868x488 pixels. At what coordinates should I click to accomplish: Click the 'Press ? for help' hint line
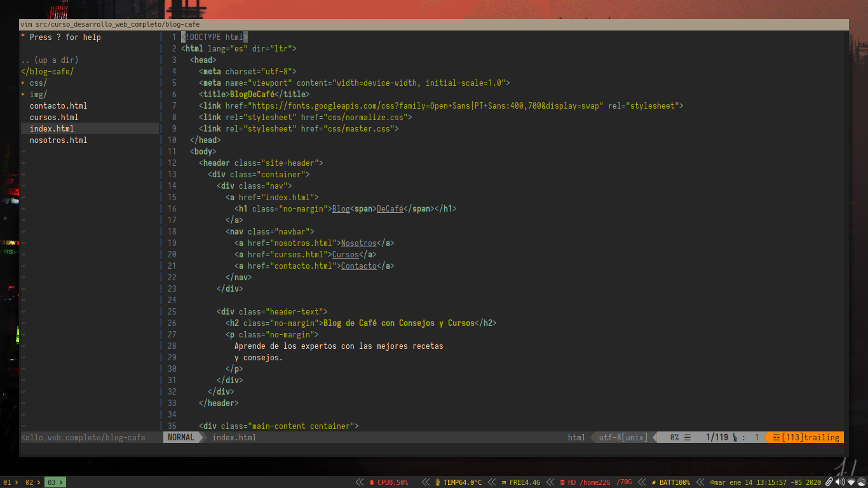pos(61,37)
